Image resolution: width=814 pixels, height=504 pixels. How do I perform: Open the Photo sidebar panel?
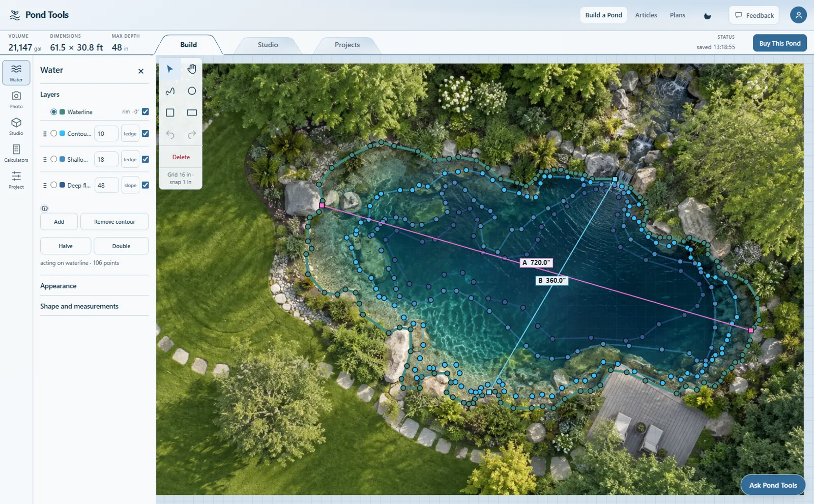pyautogui.click(x=16, y=100)
